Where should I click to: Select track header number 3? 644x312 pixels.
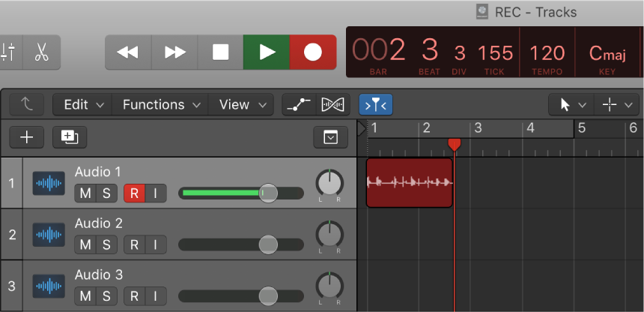point(11,286)
